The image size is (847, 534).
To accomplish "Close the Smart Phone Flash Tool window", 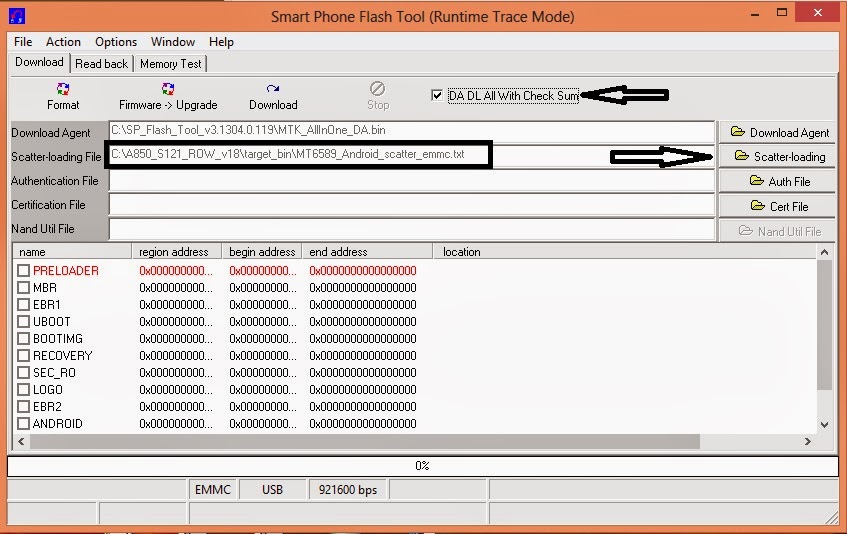I will [x=818, y=13].
